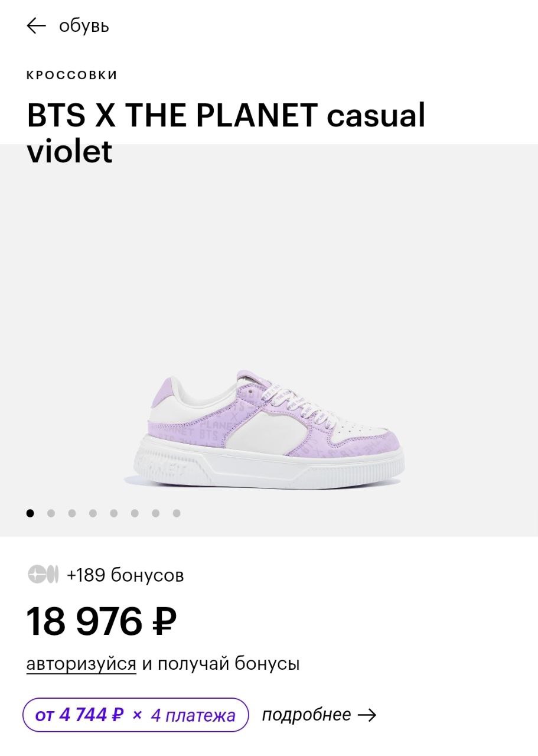Select the third carousel dot
Viewport: 538px width, 756px height.
click(x=72, y=513)
